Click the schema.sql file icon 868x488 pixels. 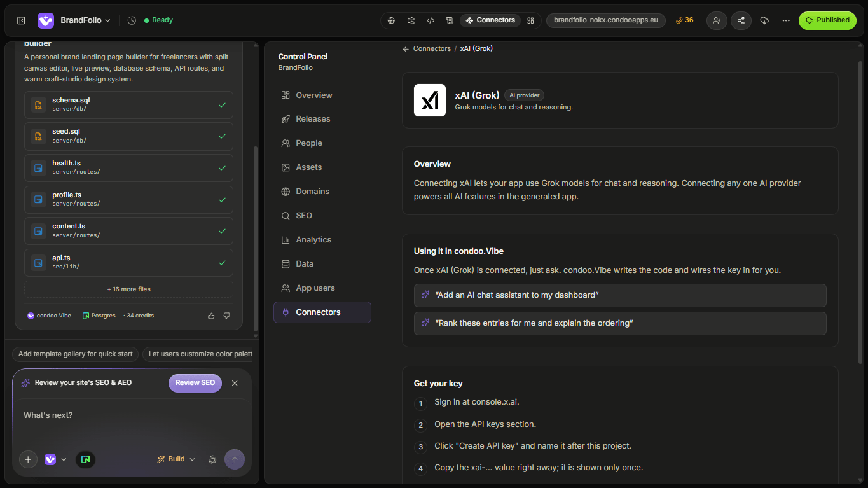coord(38,105)
